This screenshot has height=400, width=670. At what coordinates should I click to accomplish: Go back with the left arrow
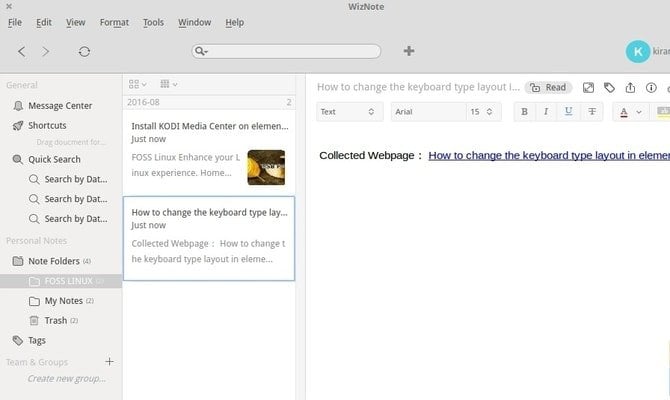click(x=22, y=51)
